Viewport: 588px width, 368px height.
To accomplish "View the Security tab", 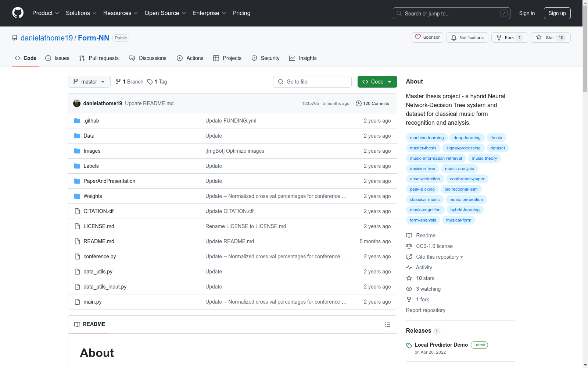I will click(265, 58).
